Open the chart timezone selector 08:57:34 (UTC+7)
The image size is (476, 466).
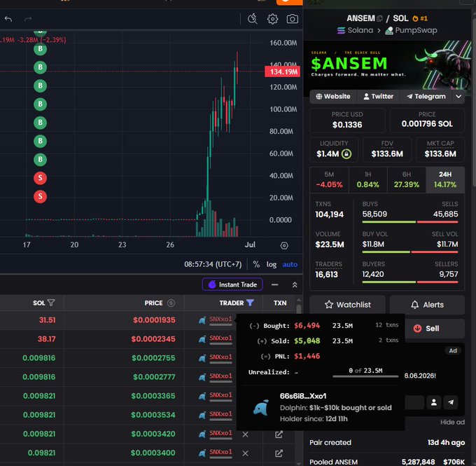coord(213,264)
